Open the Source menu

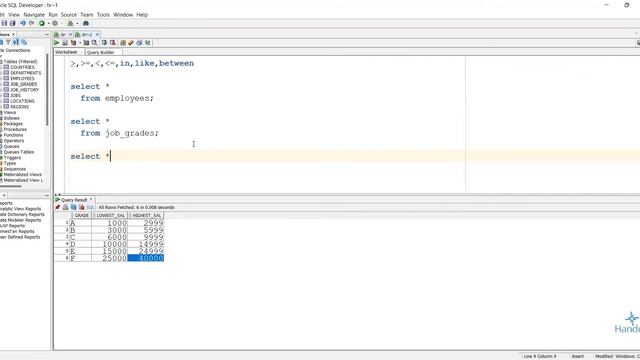point(69,15)
